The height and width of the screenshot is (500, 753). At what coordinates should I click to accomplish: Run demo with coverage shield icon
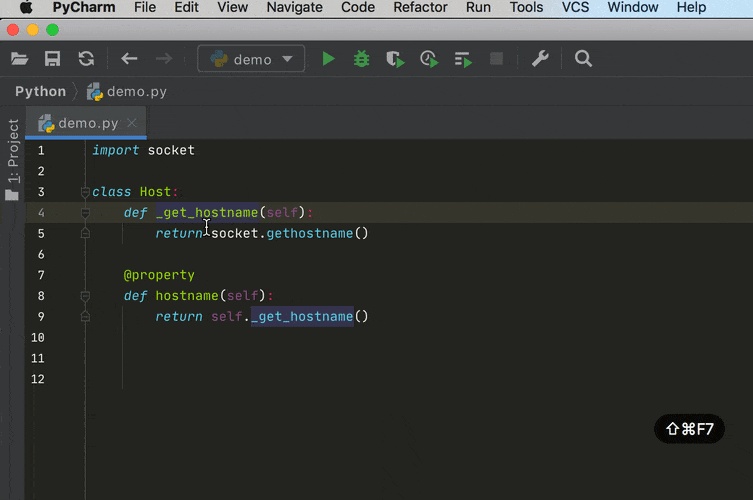tap(395, 60)
